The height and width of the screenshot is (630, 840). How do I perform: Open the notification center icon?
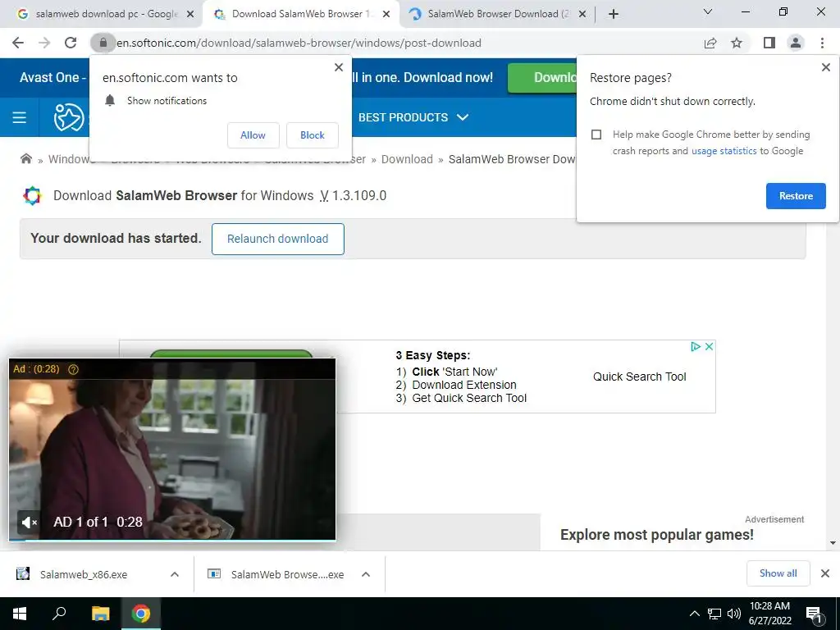click(814, 614)
